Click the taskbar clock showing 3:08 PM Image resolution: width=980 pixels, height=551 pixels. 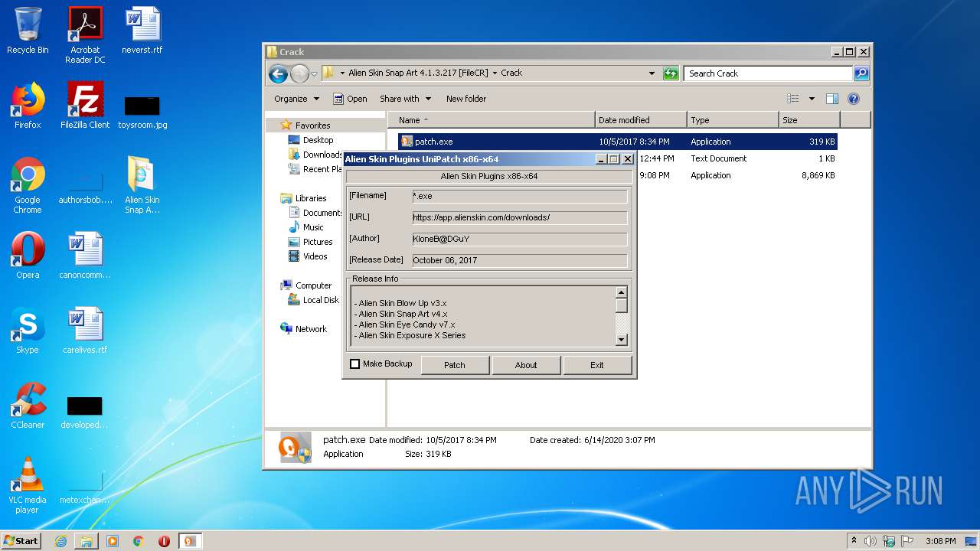(x=940, y=541)
